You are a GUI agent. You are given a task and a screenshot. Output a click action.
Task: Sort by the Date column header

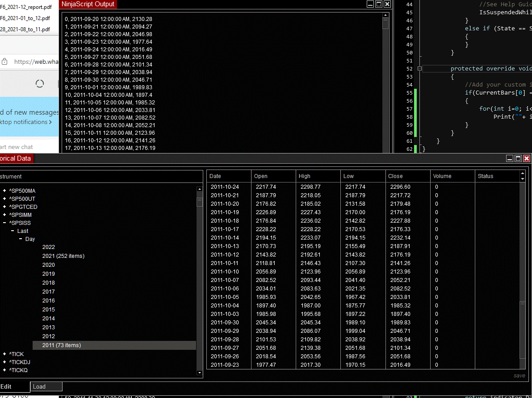click(229, 176)
